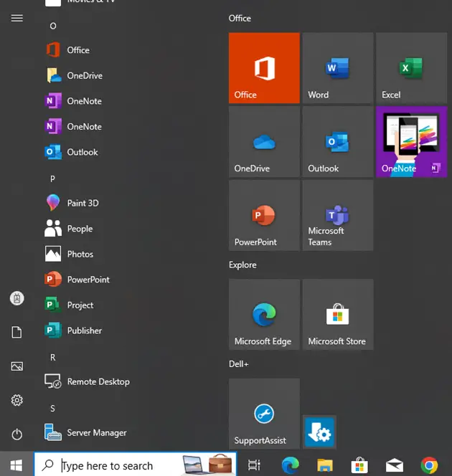Click the Dell+ tile group title

238,363
